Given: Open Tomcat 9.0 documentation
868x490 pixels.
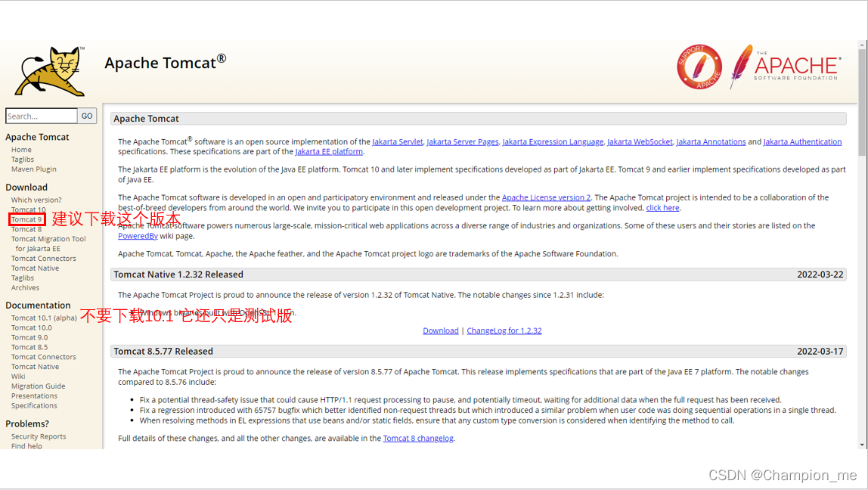Looking at the screenshot, I should 29,337.
